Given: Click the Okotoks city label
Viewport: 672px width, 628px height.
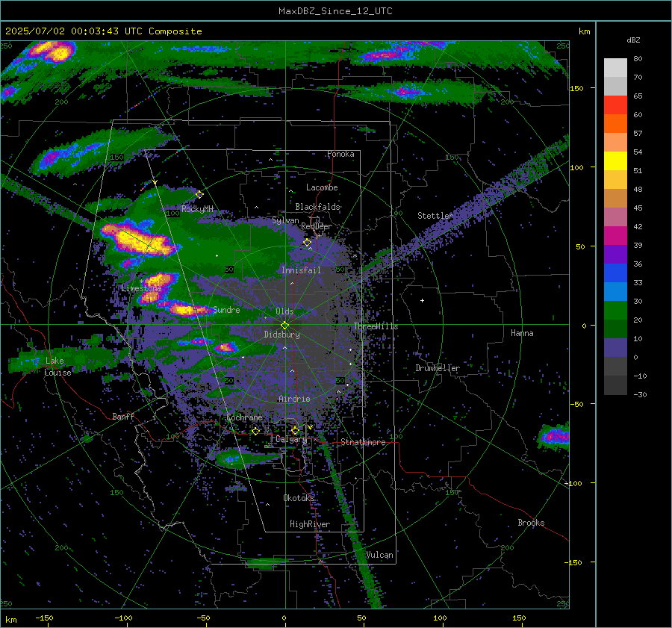Looking at the screenshot, I should click(x=299, y=498).
